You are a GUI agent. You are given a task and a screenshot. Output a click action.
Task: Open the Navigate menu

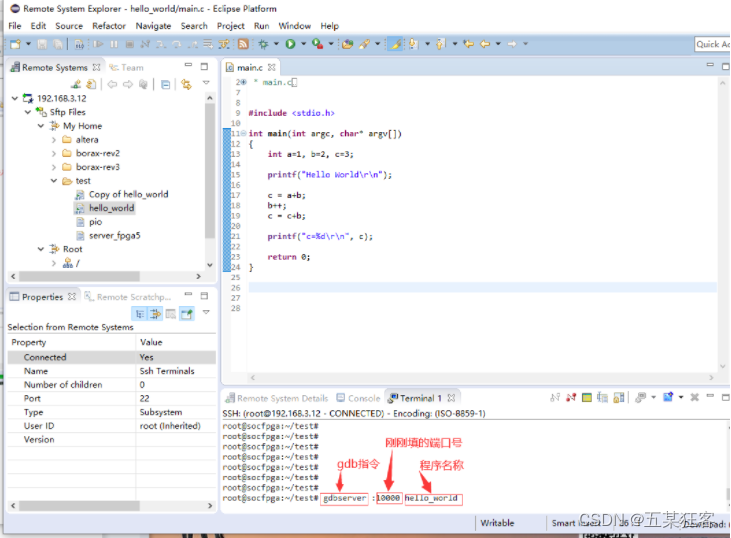point(153,26)
